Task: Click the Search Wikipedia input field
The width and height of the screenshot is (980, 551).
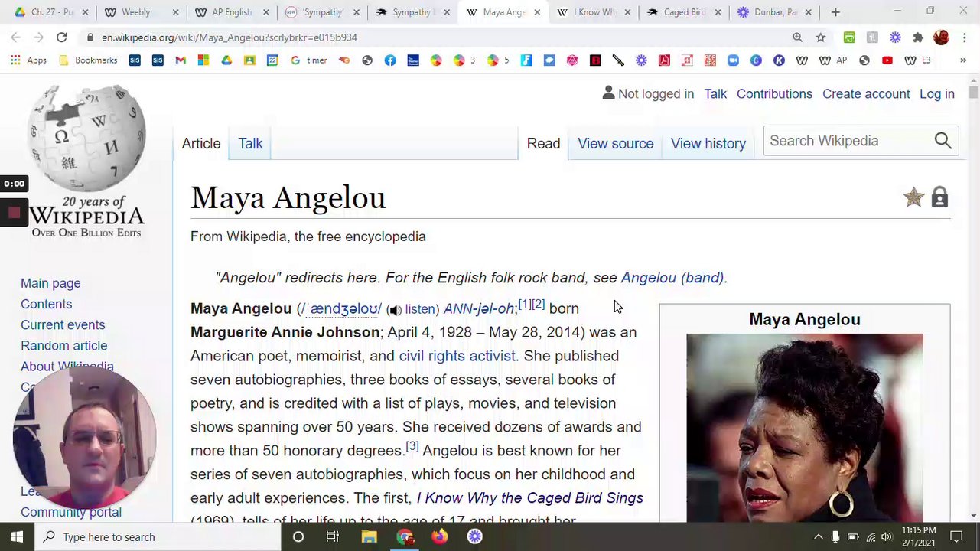Action: click(x=847, y=141)
